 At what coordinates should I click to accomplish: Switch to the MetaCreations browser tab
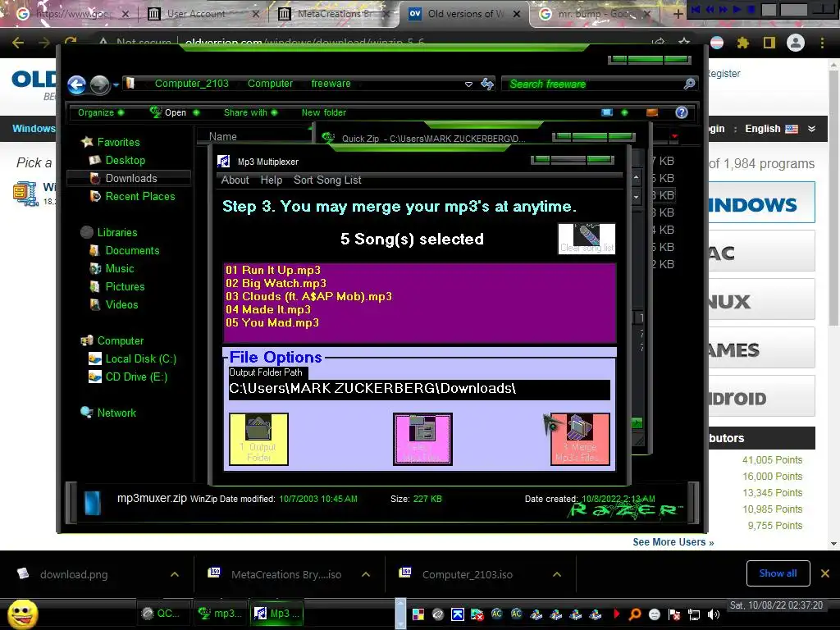(335, 14)
